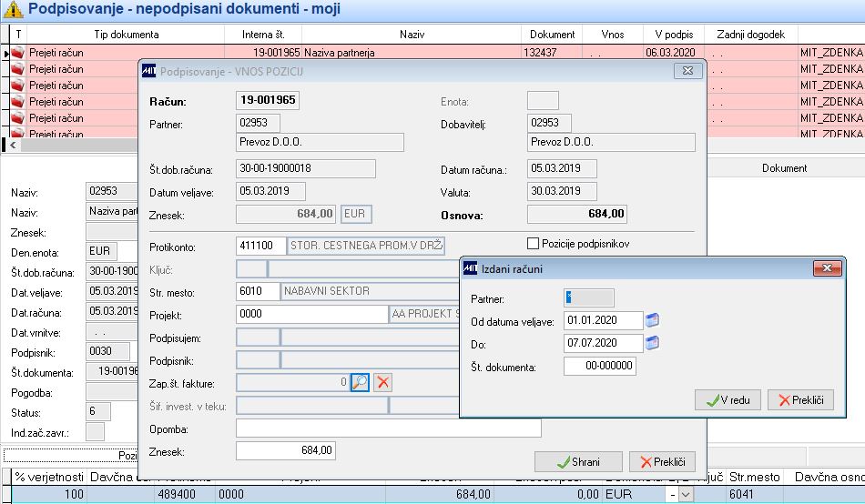Viewport: 865px width, 504px height.
Task: Click the Str. mesto field with value 6010
Action: [x=258, y=291]
